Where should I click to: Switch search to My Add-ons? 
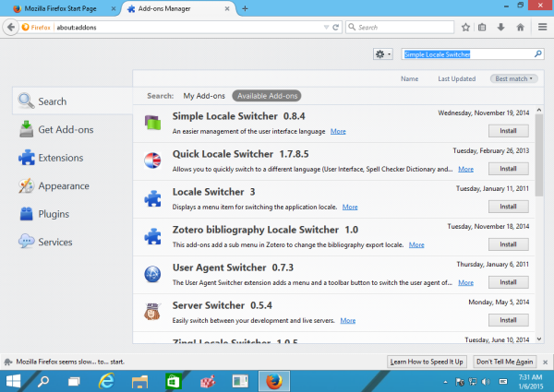204,96
